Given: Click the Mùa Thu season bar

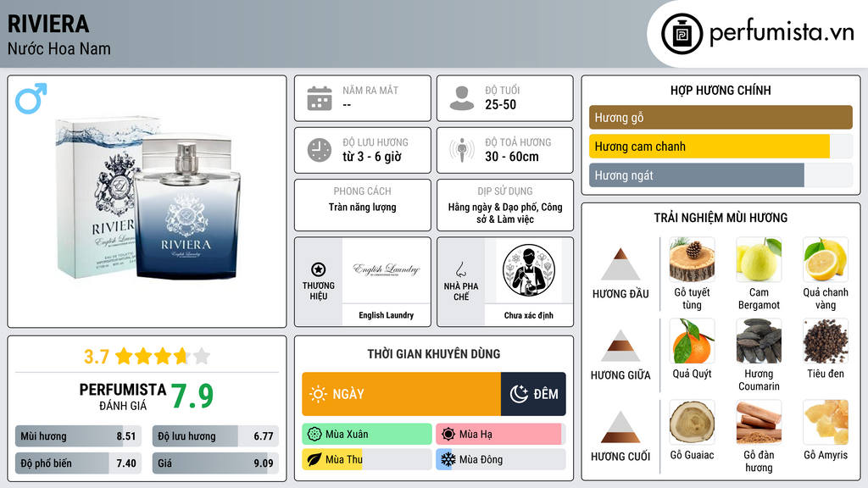Looking at the screenshot, I should click(x=367, y=460).
